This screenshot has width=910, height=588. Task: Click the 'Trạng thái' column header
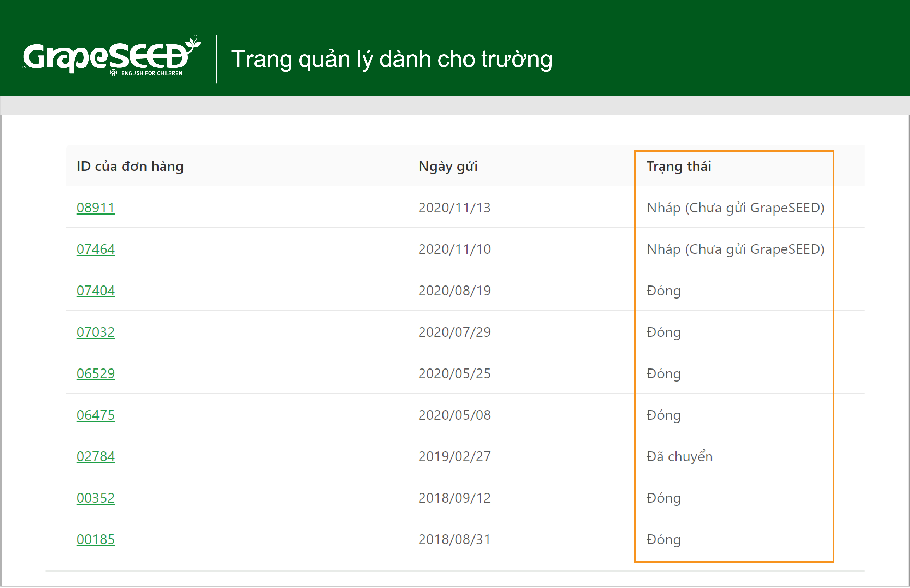coord(679,167)
